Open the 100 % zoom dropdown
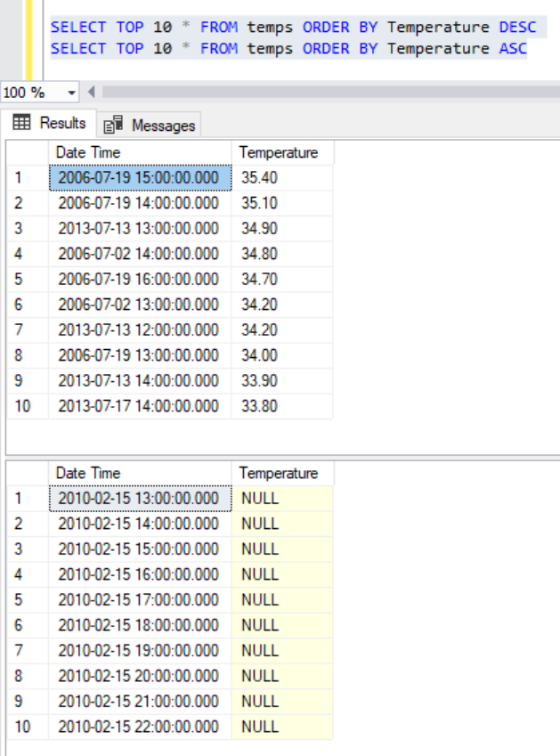Viewport: 560px width, 756px height. [x=71, y=92]
